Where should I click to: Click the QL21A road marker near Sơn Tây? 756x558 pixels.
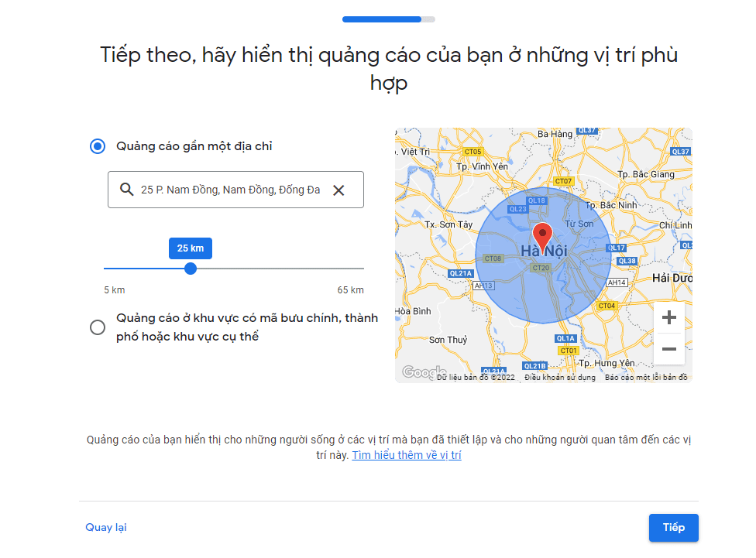coord(460,273)
